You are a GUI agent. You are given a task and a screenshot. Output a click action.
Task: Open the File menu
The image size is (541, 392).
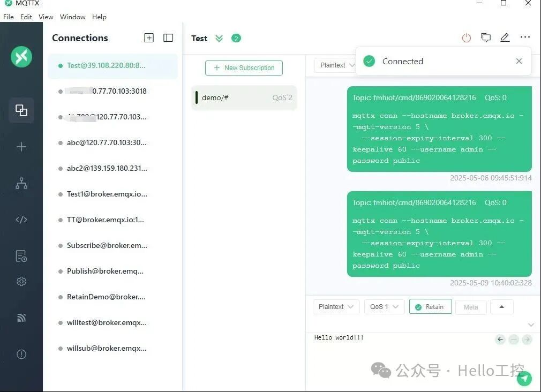click(9, 17)
